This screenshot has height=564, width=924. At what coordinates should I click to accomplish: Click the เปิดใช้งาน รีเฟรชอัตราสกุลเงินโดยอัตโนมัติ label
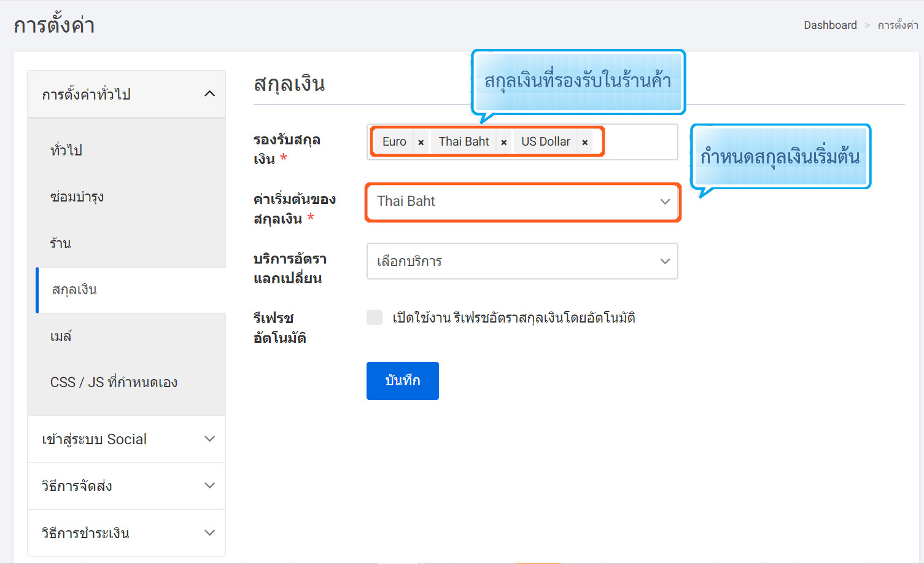[514, 318]
